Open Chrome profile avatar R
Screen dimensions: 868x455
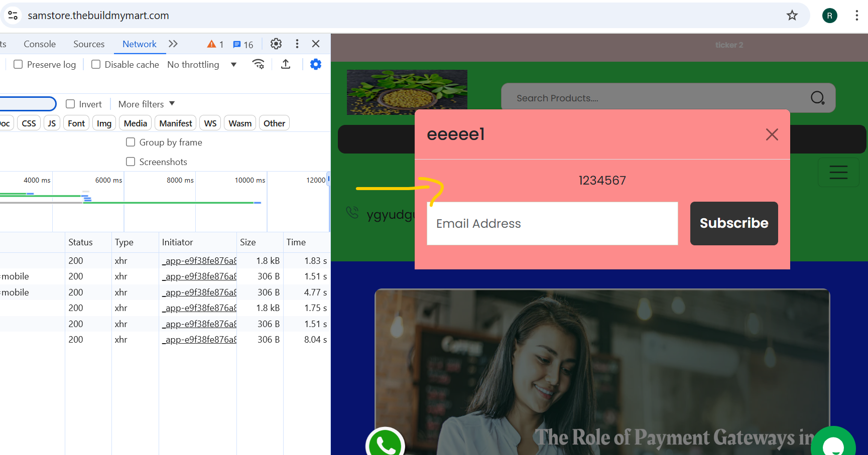(830, 16)
